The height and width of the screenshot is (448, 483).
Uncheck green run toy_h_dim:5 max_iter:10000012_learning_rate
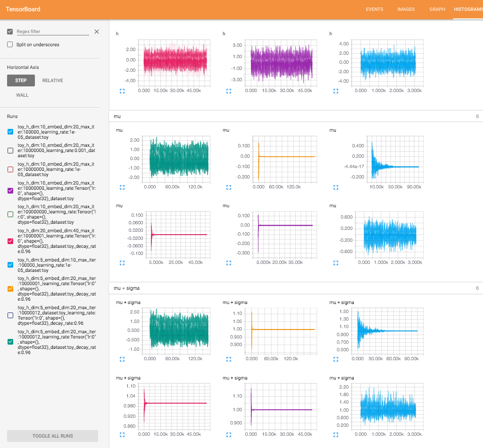10,342
